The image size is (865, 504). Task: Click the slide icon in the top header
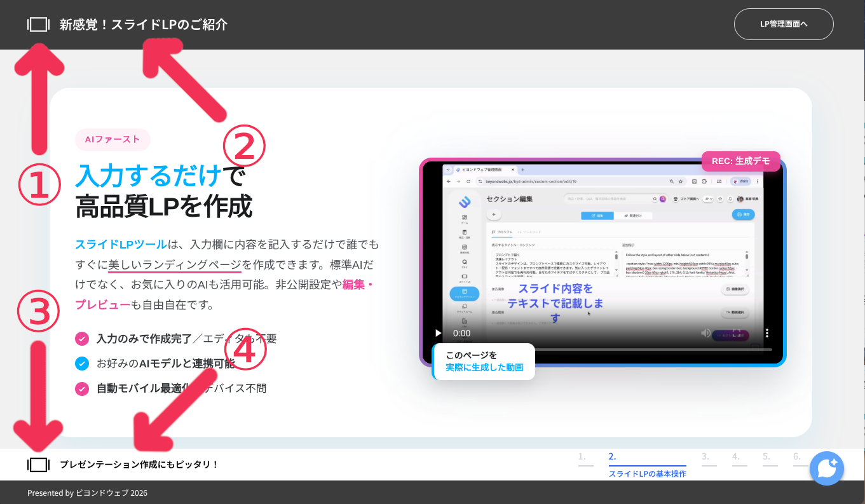tap(38, 25)
